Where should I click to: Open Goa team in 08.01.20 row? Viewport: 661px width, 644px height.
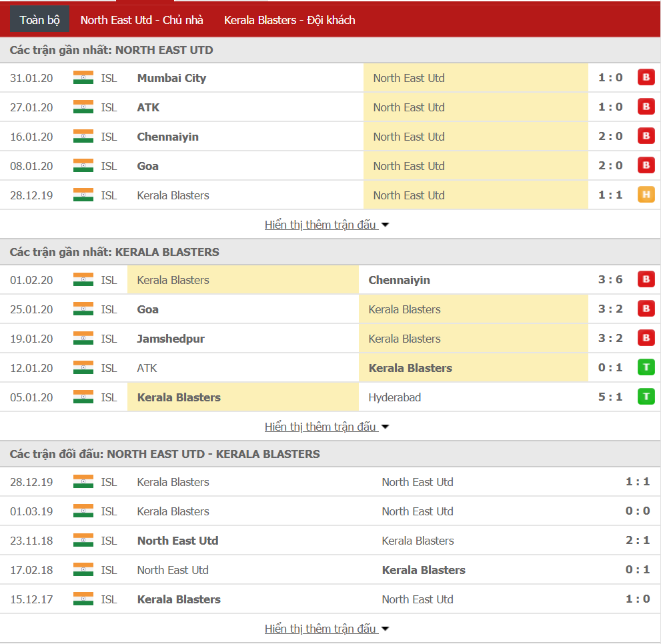coord(147,166)
